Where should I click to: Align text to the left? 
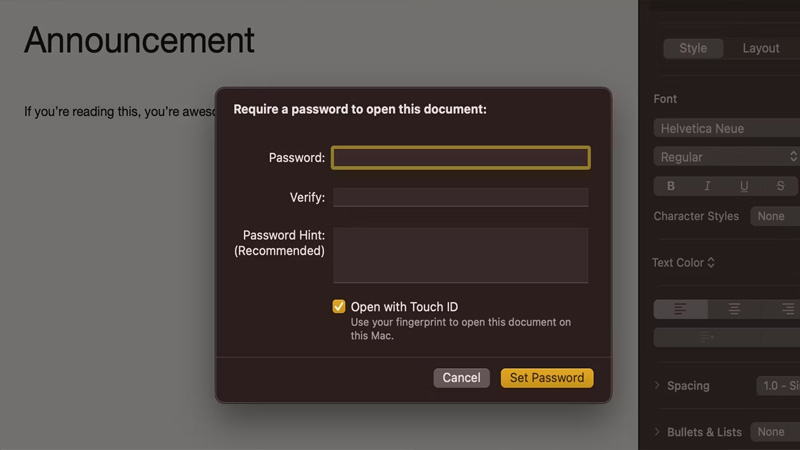[x=680, y=310]
